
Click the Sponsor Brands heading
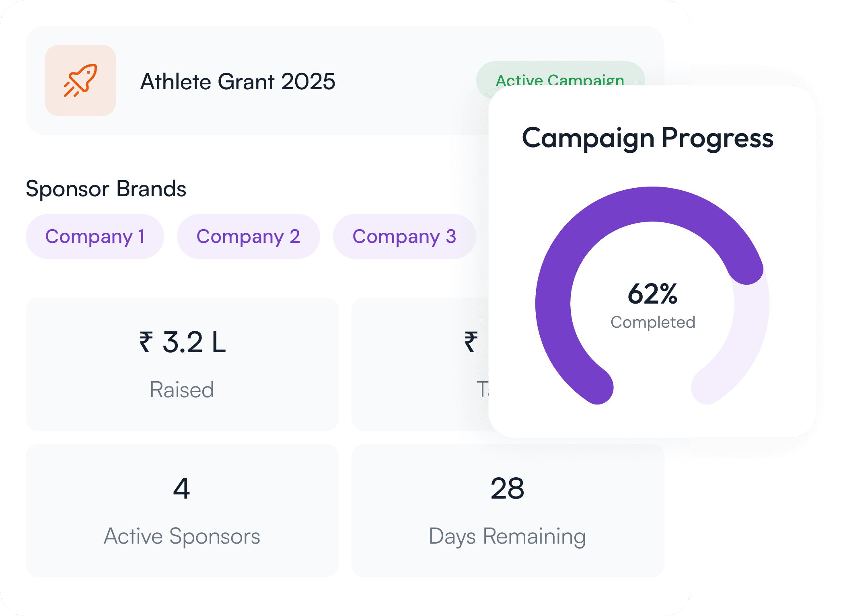pos(106,189)
